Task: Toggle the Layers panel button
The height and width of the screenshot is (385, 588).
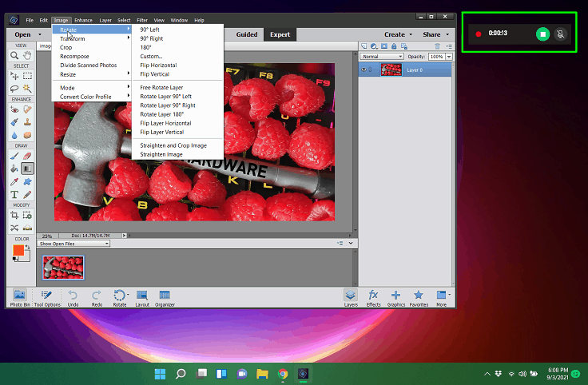Action: [x=351, y=298]
